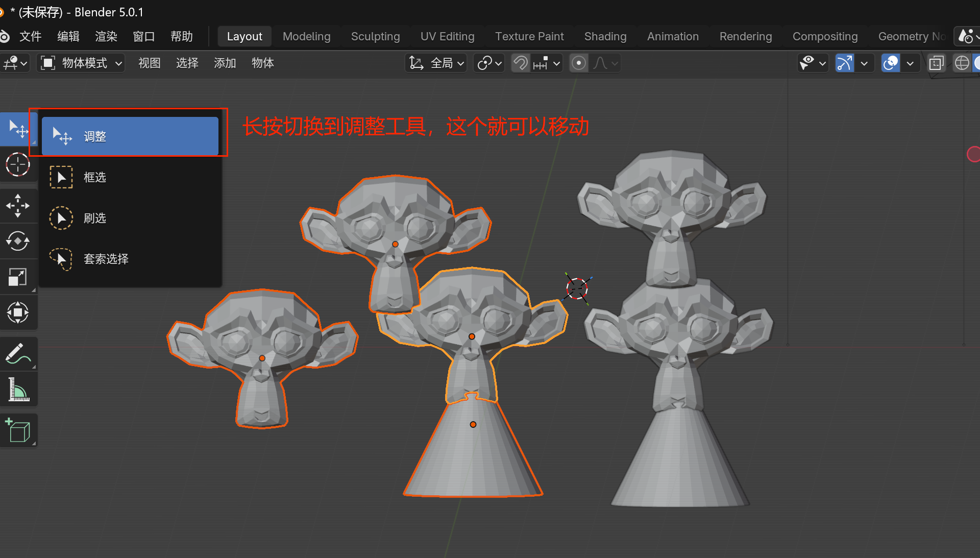980x558 pixels.
Task: Select the Add Cube tool
Action: tap(18, 430)
